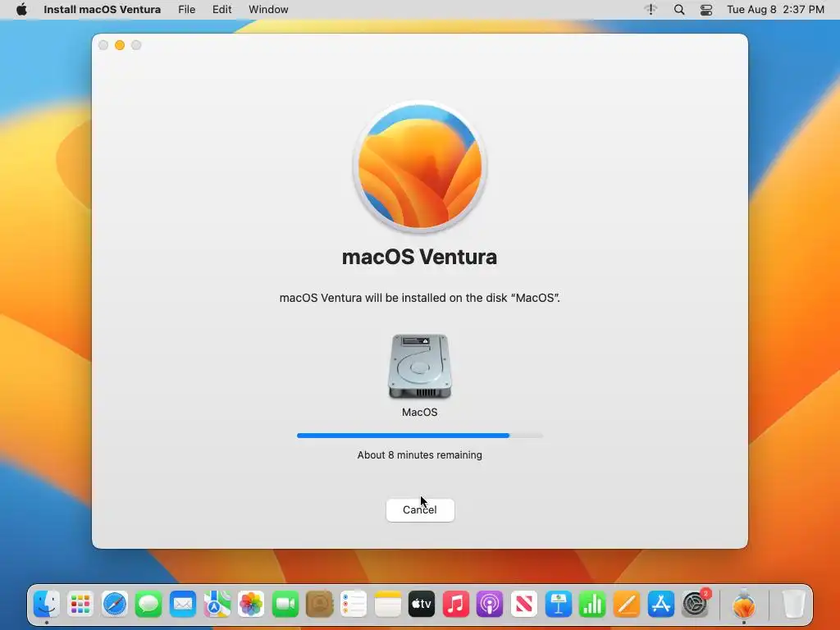Click the date and time clock
This screenshot has height=630, width=840.
(775, 10)
